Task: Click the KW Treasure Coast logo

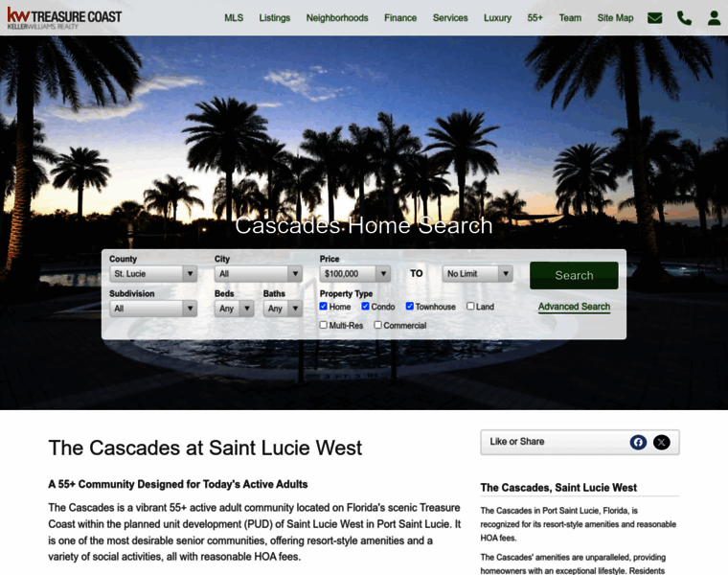Action: pos(64,18)
